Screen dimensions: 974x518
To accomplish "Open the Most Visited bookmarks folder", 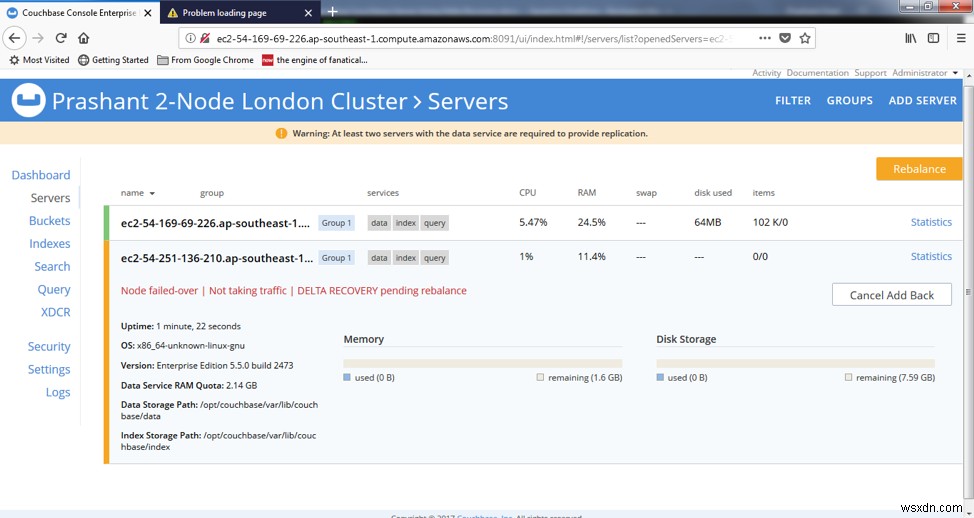I will coord(39,60).
